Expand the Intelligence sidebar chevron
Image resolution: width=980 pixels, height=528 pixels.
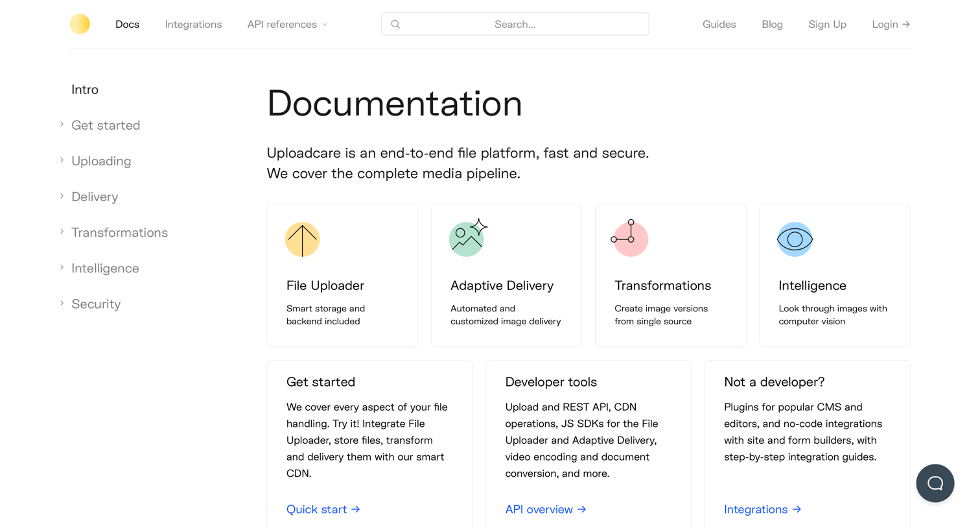pos(62,267)
